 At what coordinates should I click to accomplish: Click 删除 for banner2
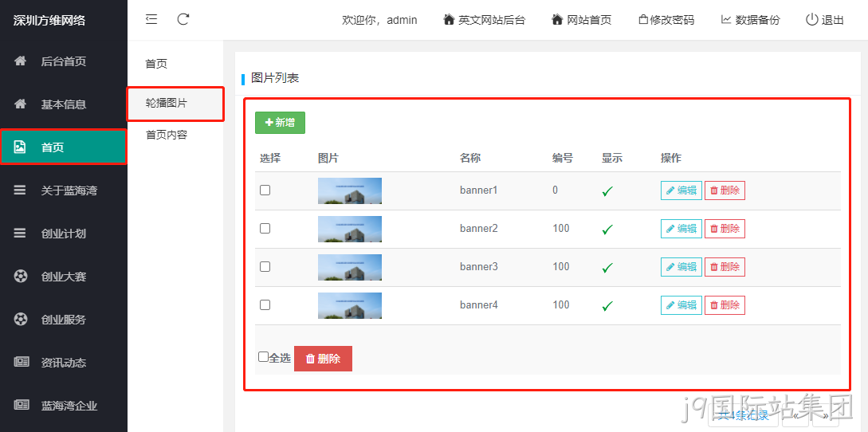click(x=725, y=229)
